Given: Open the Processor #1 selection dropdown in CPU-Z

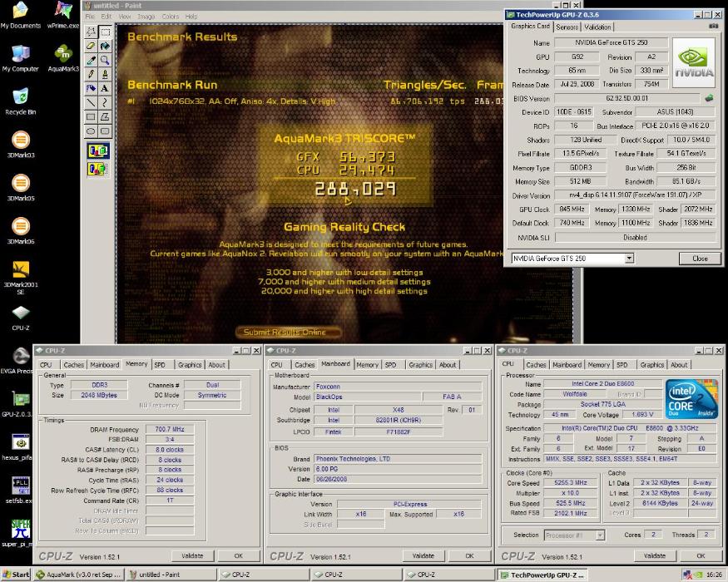Looking at the screenshot, I should 600,535.
